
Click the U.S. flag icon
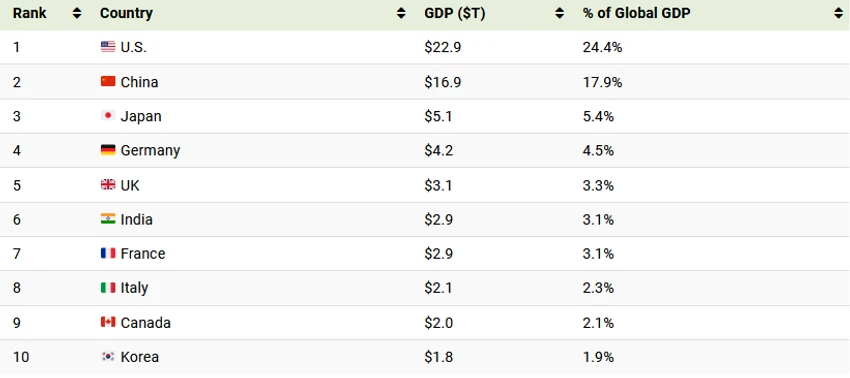[x=108, y=47]
